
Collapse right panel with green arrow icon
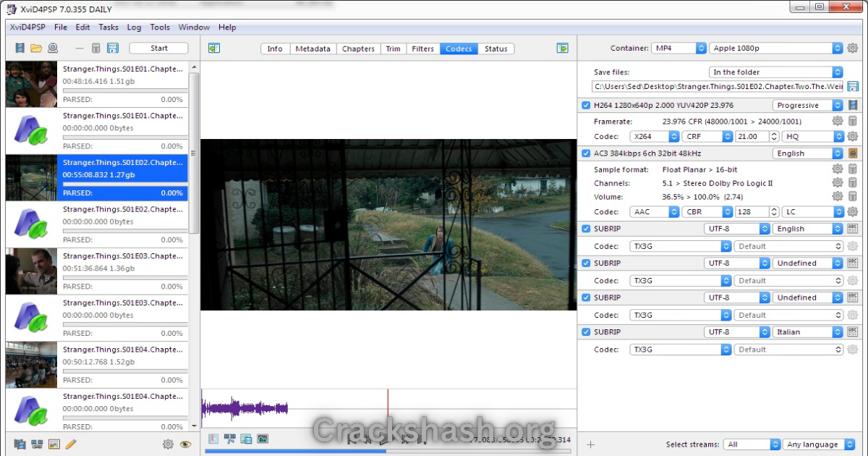coord(563,48)
